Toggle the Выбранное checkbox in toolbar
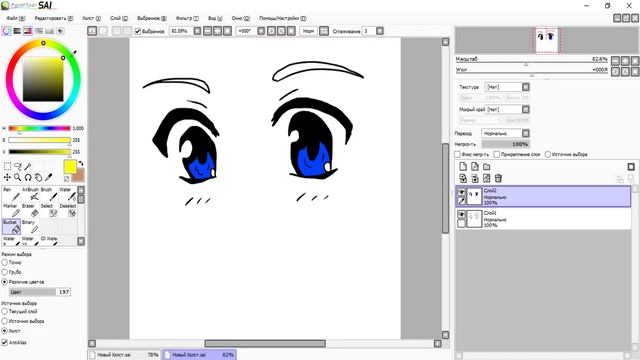The width and height of the screenshot is (640, 360). click(138, 31)
